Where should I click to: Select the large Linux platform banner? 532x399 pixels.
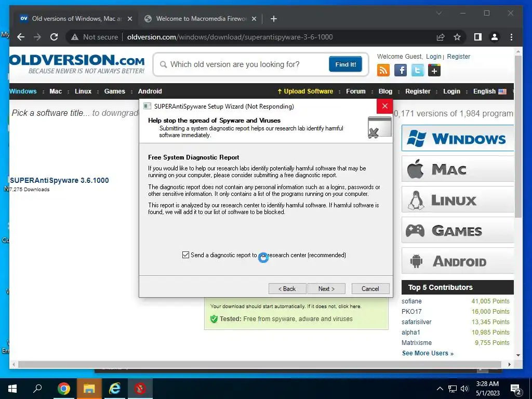[458, 199]
